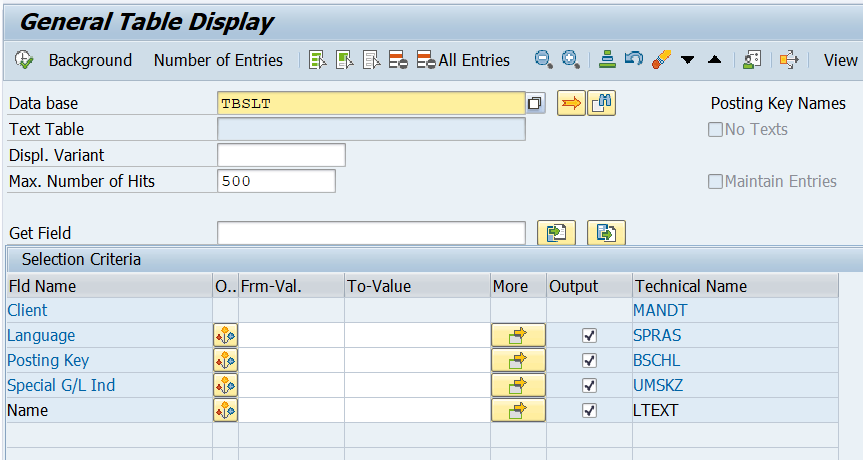Click To-Value cell for Special G/L Ind row
Image resolution: width=863 pixels, height=460 pixels.
[418, 385]
